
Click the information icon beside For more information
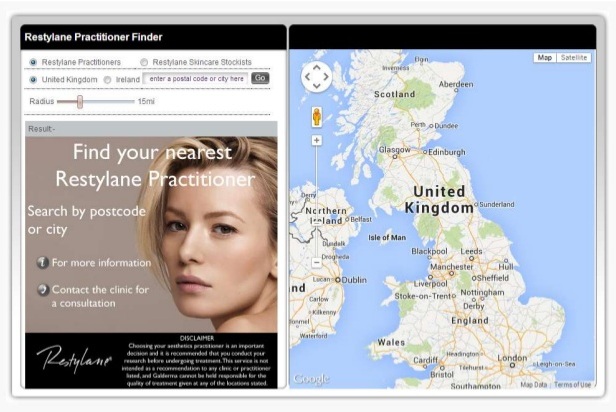click(42, 262)
